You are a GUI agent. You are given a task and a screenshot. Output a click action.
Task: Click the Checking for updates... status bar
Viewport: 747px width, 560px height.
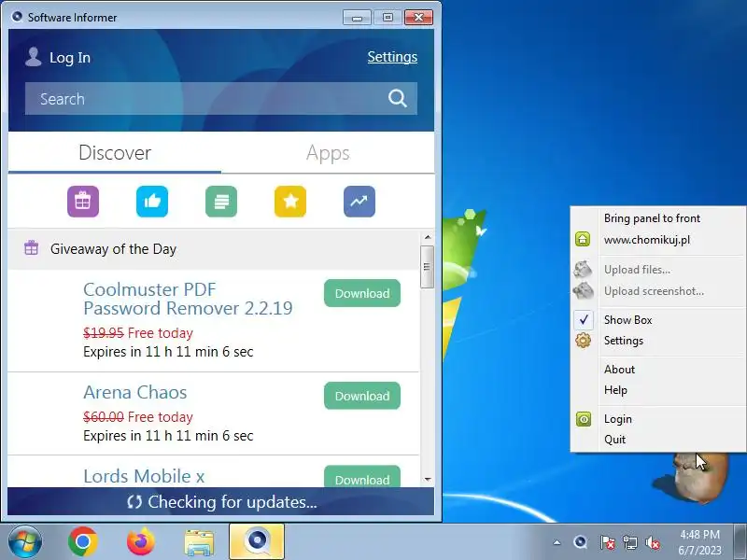click(x=221, y=502)
